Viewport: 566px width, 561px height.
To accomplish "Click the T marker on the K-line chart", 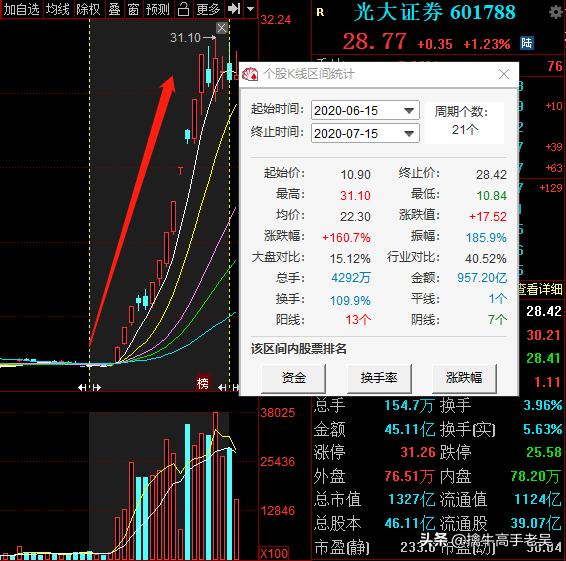I will click(x=180, y=171).
